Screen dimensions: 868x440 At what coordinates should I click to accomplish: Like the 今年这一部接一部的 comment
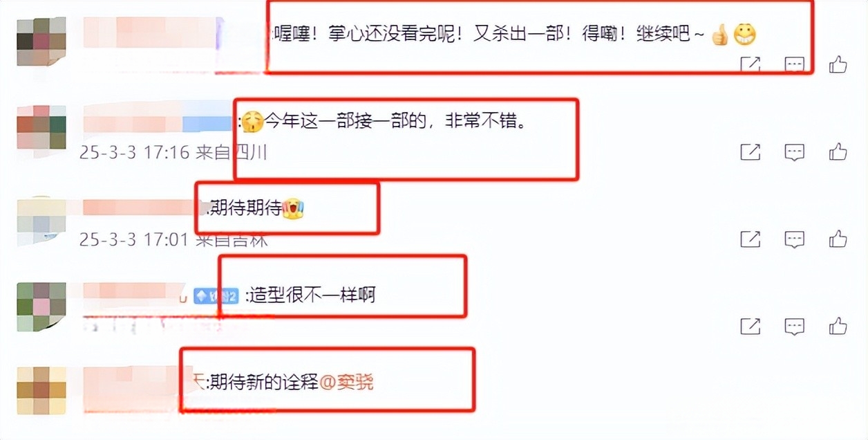click(838, 152)
